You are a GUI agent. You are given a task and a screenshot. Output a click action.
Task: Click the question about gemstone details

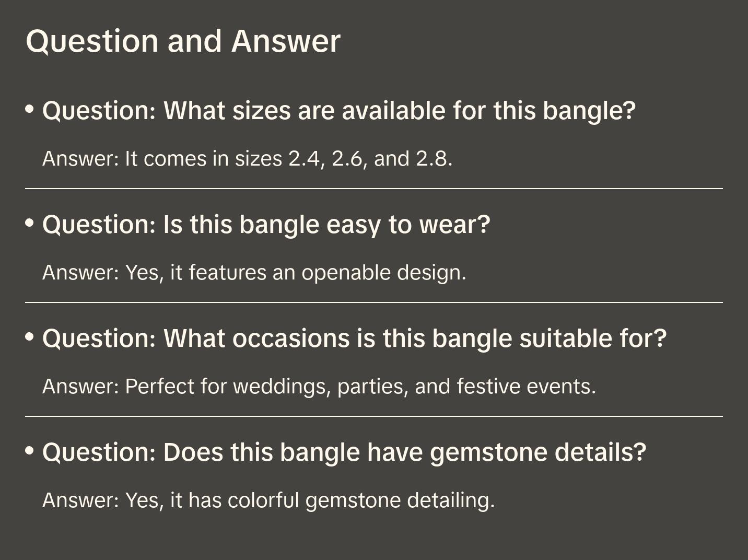(x=344, y=452)
